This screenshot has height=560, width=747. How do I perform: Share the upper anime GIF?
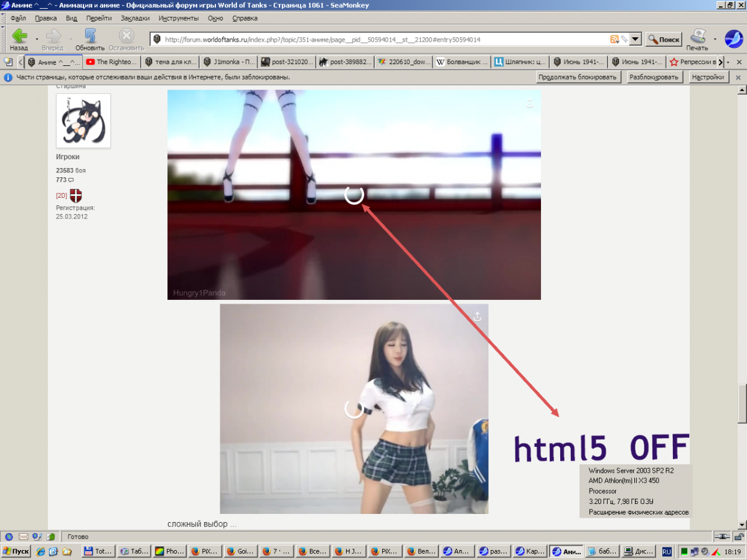(x=530, y=104)
